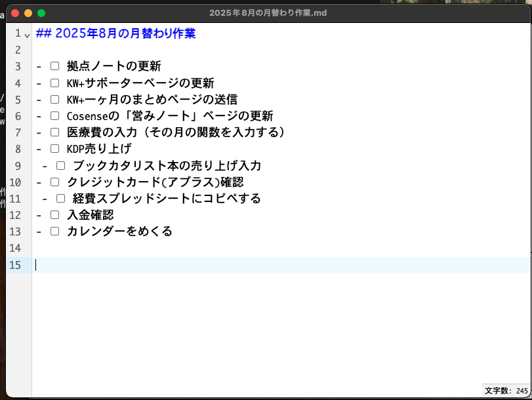The width and height of the screenshot is (532, 400).
Task: Toggle the ブックカタリスト本の売り上げ入力 checkbox
Action: [x=60, y=165]
